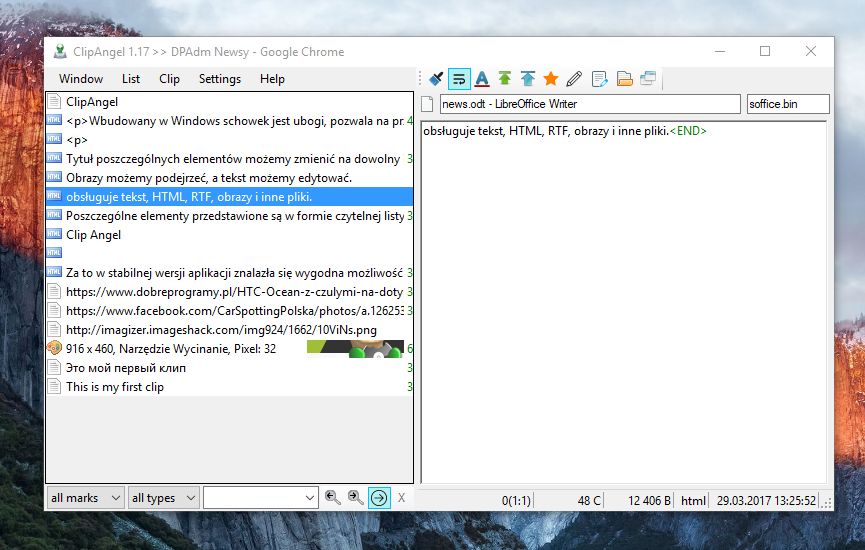Image resolution: width=865 pixels, height=550 pixels.
Task: Click the overlapping windows toolbar icon
Action: [x=648, y=79]
